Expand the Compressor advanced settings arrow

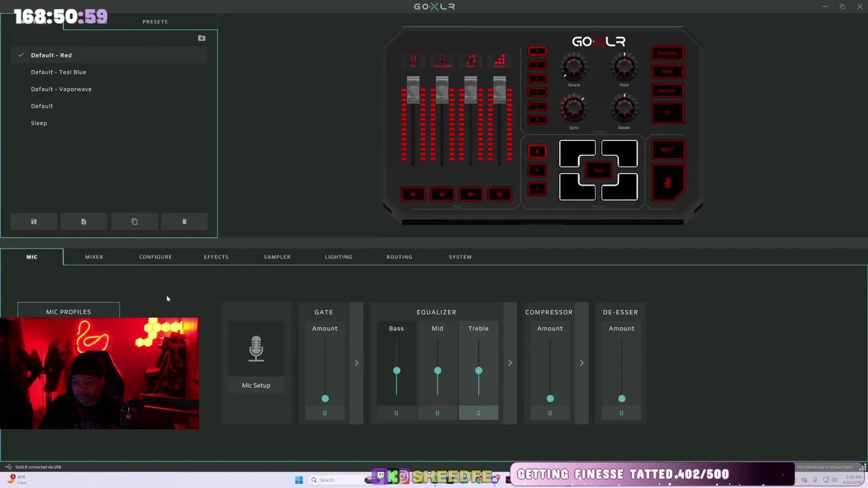click(581, 363)
